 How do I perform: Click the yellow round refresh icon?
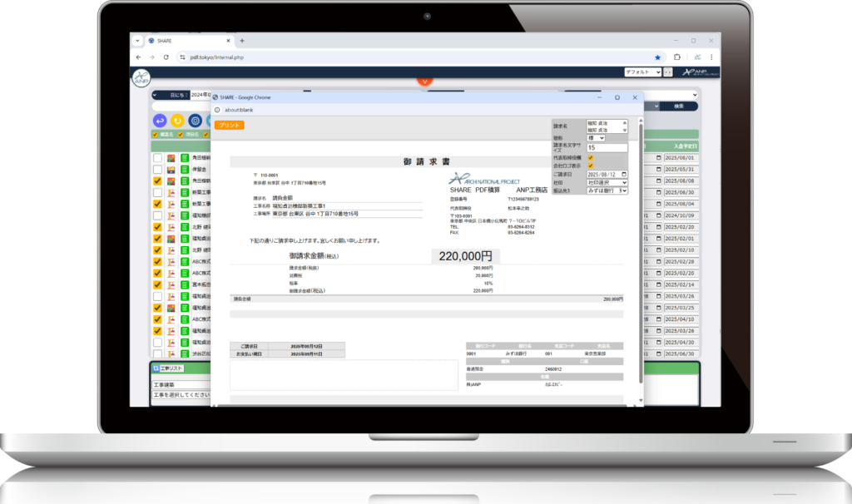[177, 121]
